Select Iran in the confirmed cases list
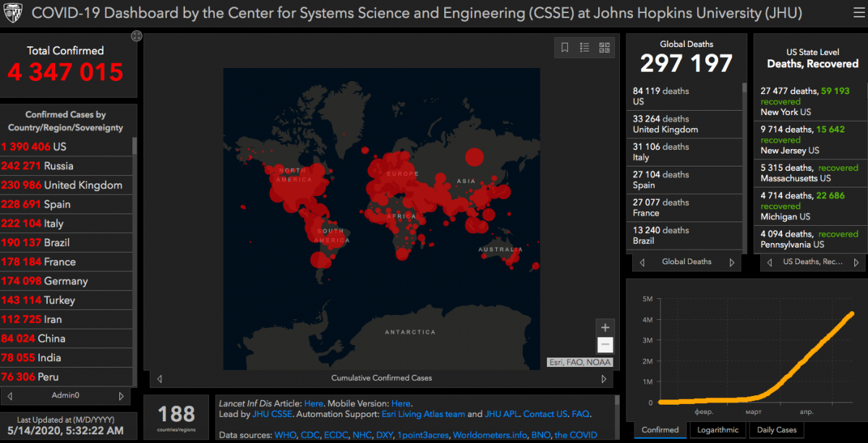 point(67,319)
